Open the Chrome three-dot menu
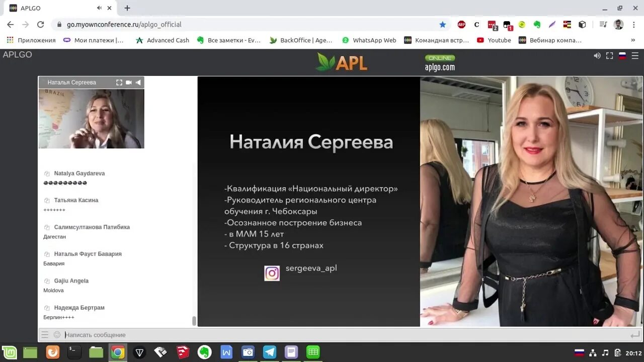This screenshot has height=362, width=644. coord(633,24)
